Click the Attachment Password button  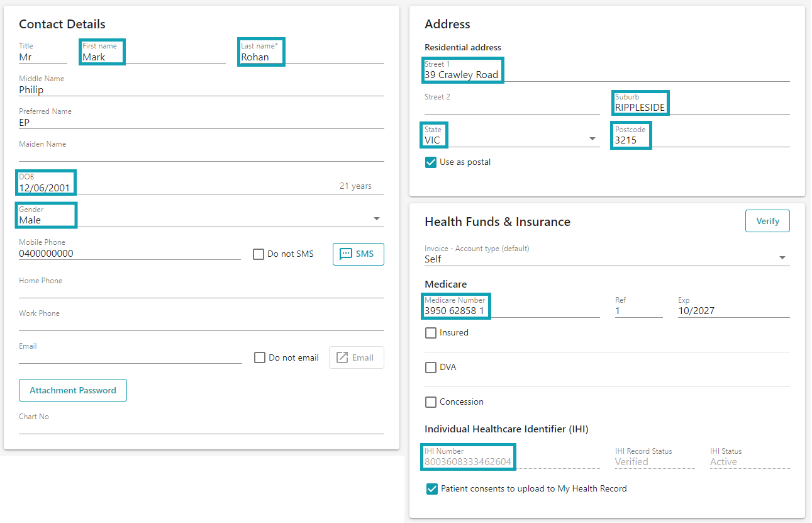tap(72, 390)
